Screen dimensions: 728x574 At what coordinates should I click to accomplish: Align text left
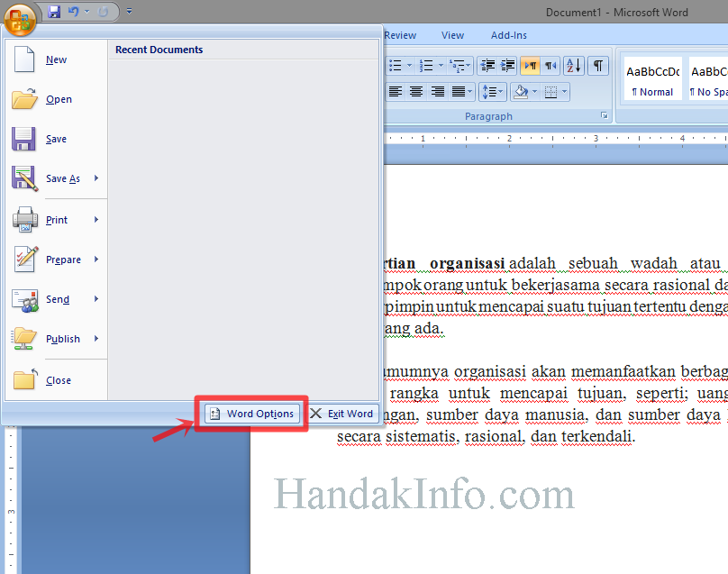point(396,92)
